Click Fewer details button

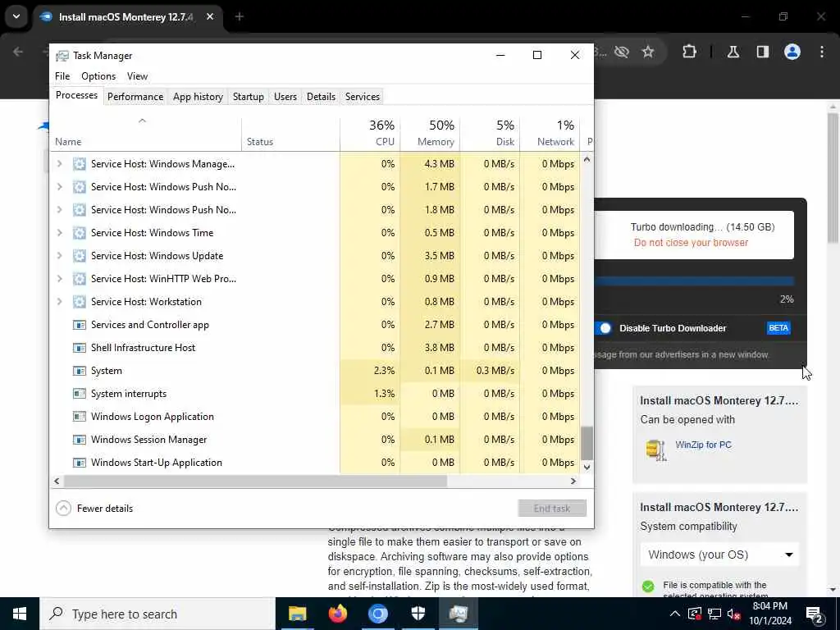(x=94, y=509)
